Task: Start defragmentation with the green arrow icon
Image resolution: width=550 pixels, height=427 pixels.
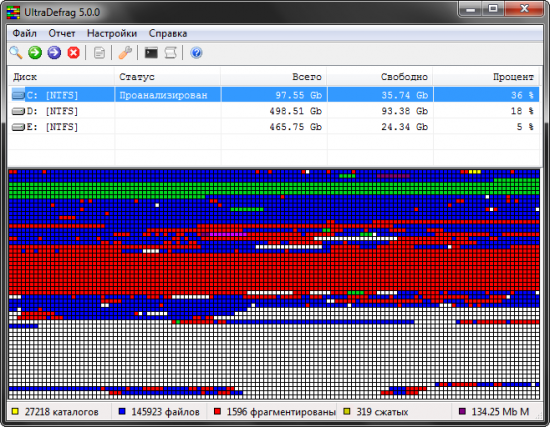Action: [35, 53]
